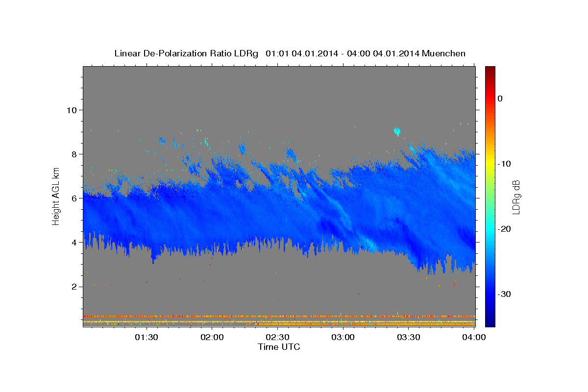Select the colorbar value '-20'
The image size is (588, 392).
click(504, 229)
